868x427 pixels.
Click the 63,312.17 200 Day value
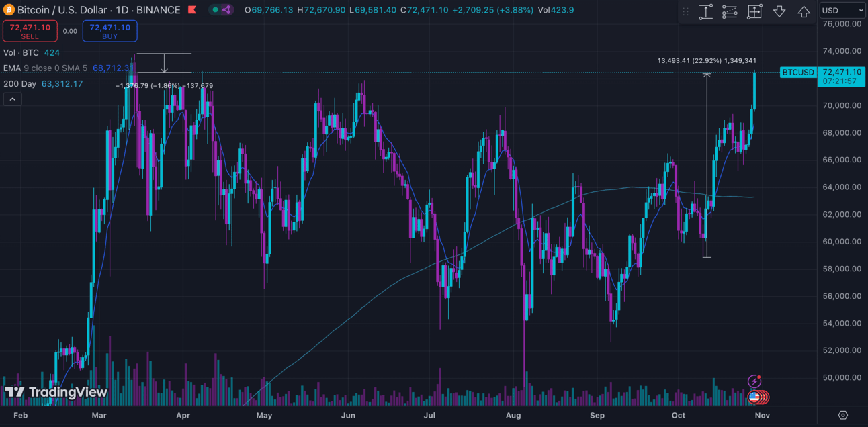click(x=62, y=84)
